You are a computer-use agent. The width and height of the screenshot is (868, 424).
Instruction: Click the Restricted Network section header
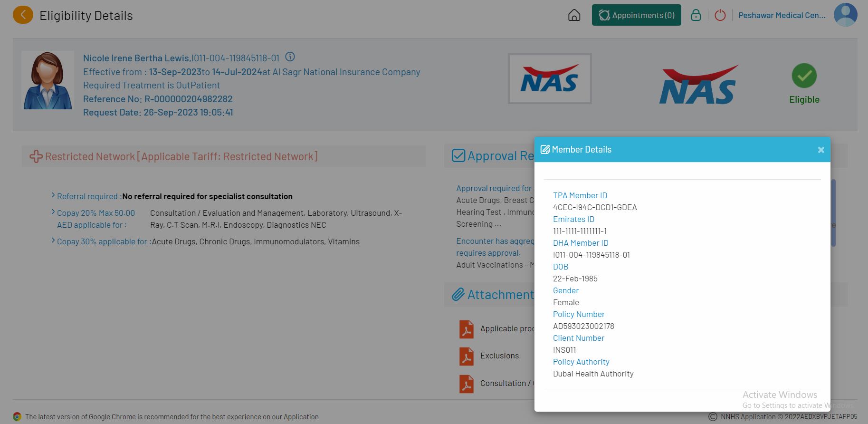click(181, 156)
